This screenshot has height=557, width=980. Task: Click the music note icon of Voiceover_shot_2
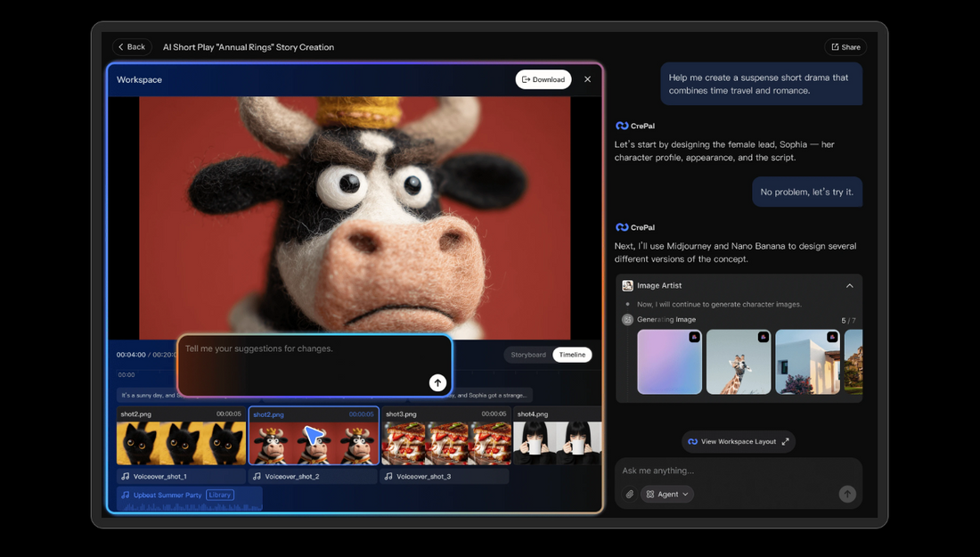[x=257, y=477]
